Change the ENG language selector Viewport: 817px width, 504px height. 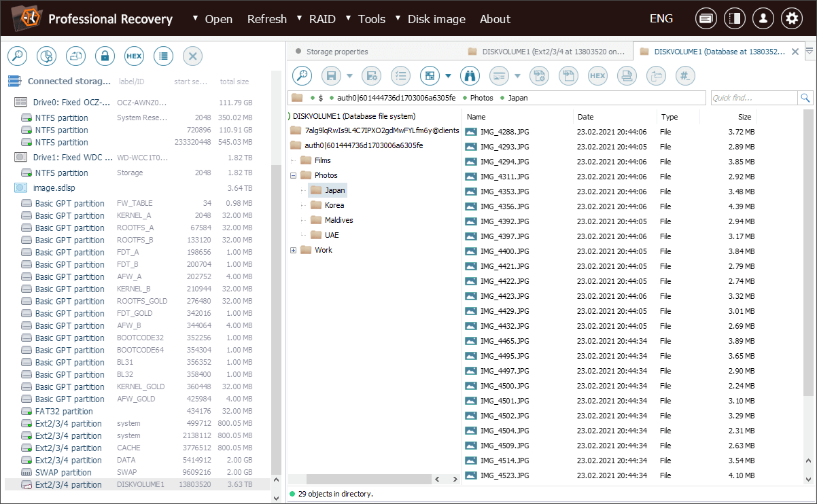pos(661,19)
